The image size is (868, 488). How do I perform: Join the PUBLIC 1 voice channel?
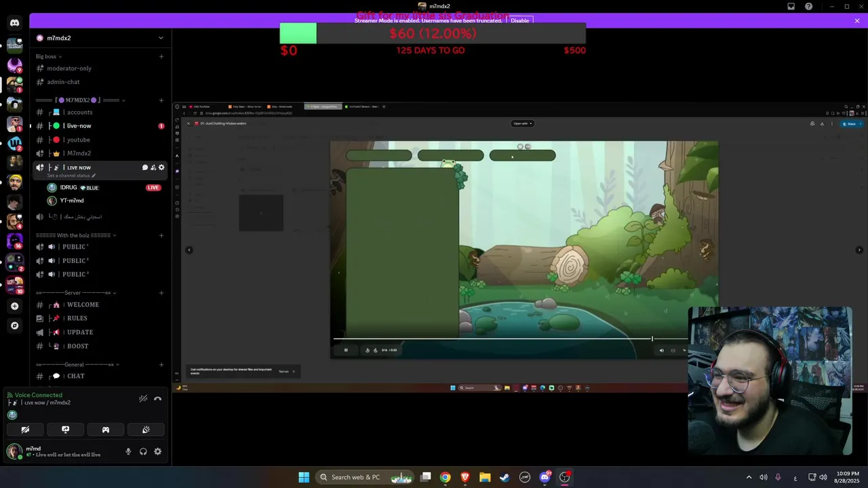click(100, 247)
